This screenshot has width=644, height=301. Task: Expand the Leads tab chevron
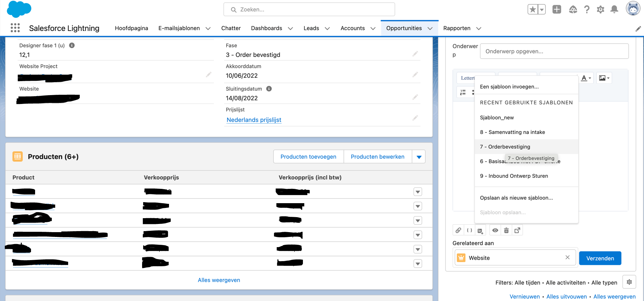point(327,29)
